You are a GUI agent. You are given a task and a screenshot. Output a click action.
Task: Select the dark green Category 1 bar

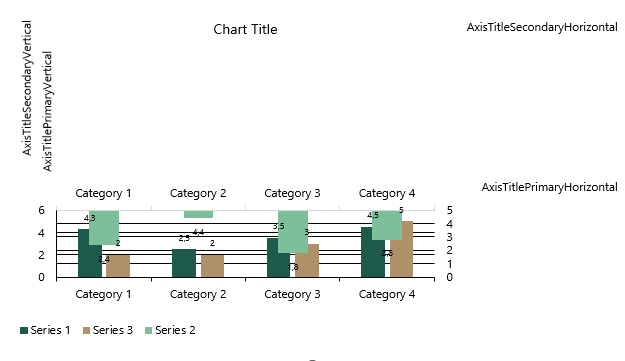(90, 253)
